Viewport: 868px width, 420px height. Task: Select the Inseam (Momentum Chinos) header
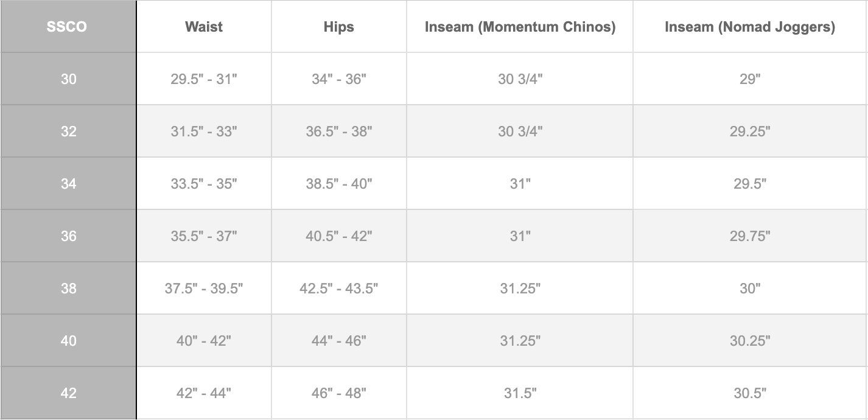coord(520,27)
